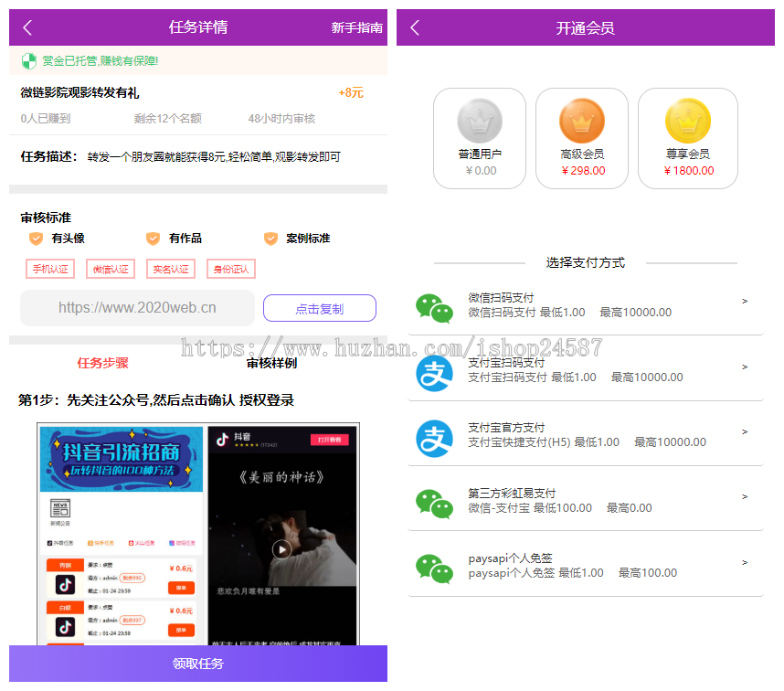Choose the 尊享会员 ¥1800.00 membership card
Viewport: 784px width, 691px height.
pos(688,139)
